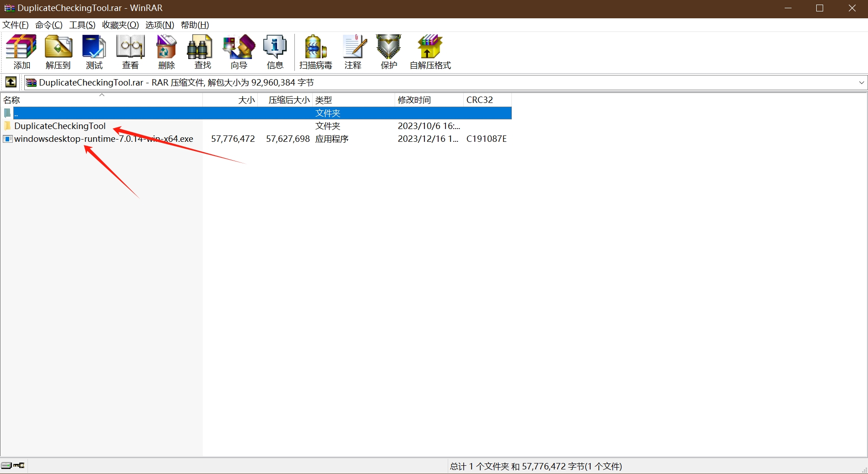868x474 pixels.
Task: Click the 应用程序 type cell
Action: 332,139
